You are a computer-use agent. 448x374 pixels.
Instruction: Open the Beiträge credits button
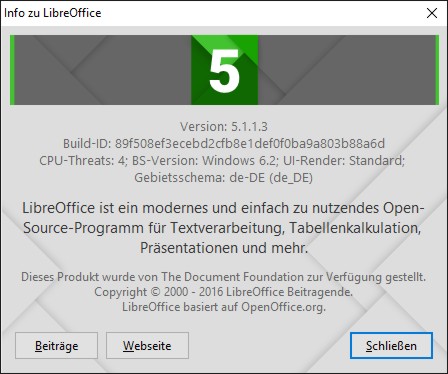56,345
